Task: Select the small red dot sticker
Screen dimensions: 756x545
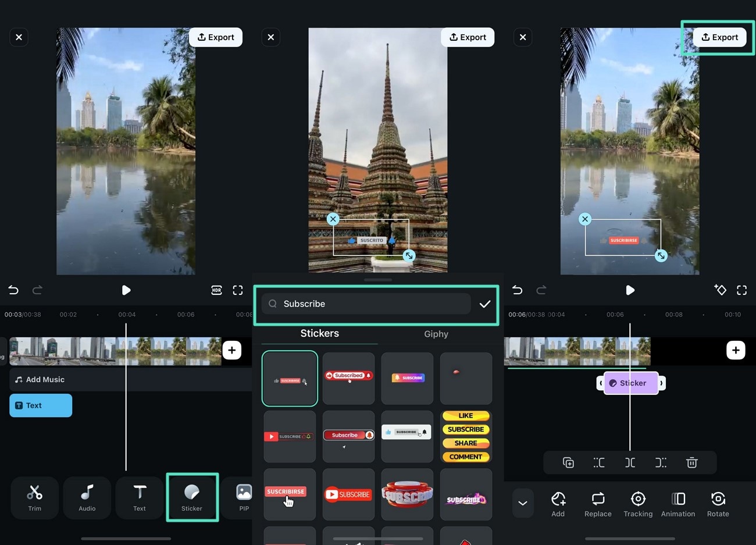Action: tap(466, 378)
